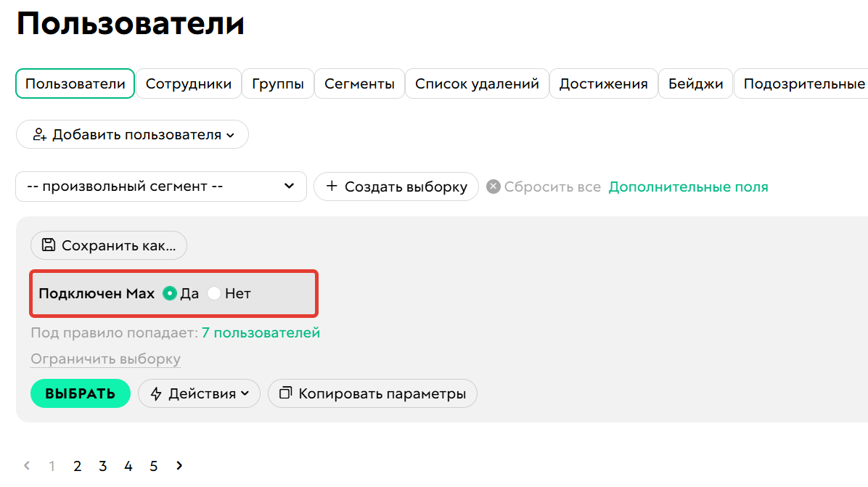This screenshot has width=868, height=487.
Task: Open the произвольный сегмент dropdown
Action: tap(161, 187)
